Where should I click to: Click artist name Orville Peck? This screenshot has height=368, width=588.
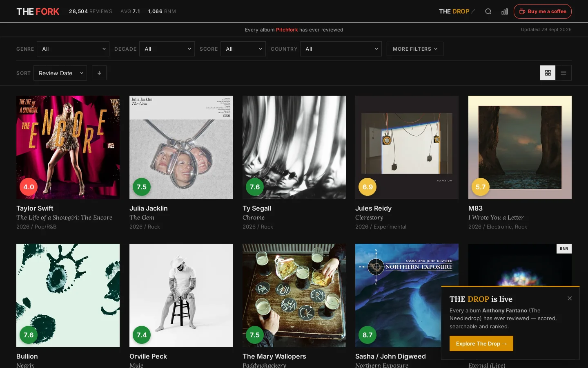pyautogui.click(x=148, y=356)
